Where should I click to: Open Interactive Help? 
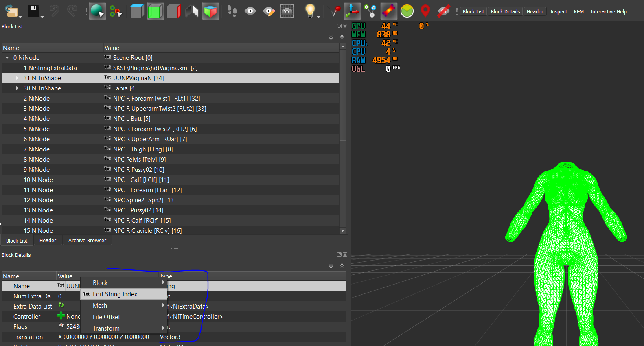click(609, 12)
